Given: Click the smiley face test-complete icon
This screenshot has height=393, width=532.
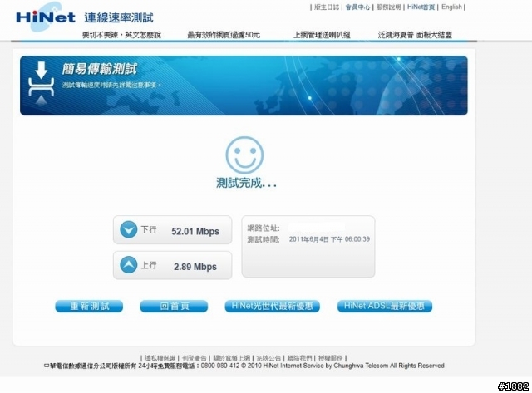Looking at the screenshot, I should (244, 155).
